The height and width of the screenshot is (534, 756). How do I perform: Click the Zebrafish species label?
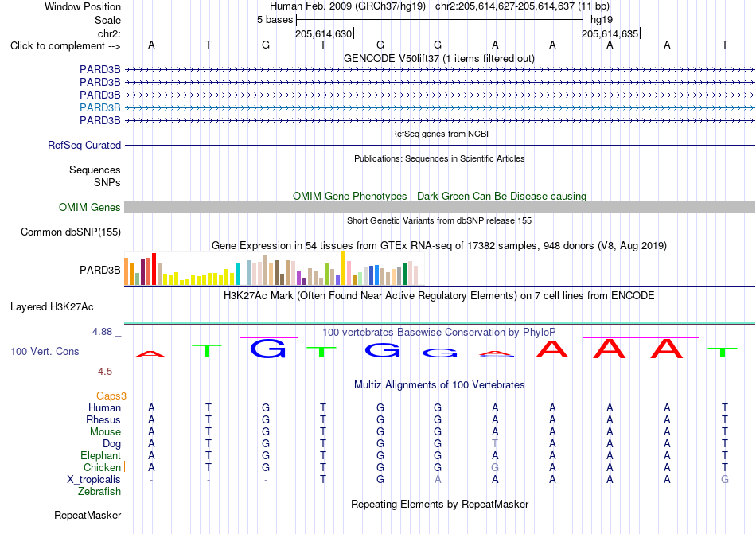coord(99,492)
